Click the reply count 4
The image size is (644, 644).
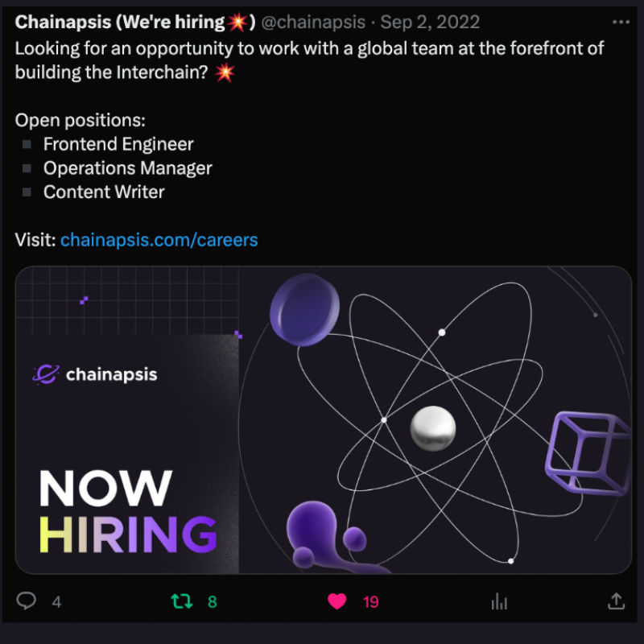pyautogui.click(x=56, y=602)
